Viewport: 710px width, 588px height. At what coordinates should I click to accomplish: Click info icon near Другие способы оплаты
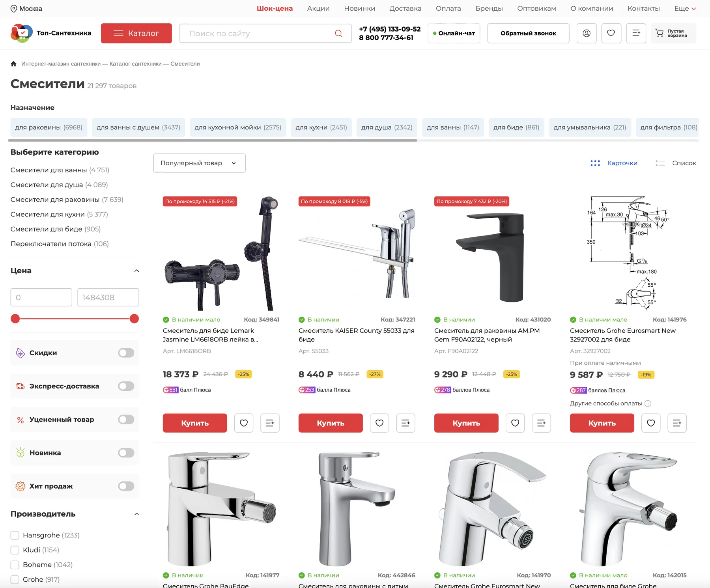point(648,403)
